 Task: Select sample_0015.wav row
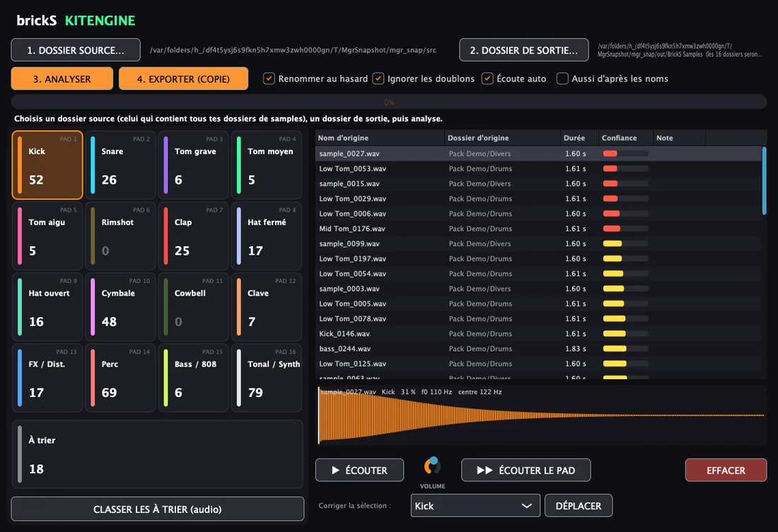coord(538,184)
